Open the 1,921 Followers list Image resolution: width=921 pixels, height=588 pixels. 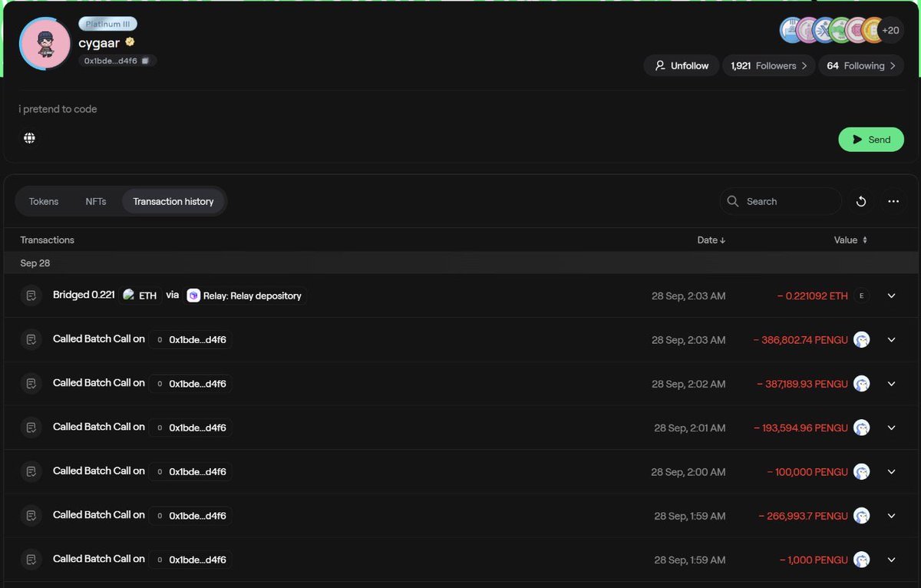[769, 66]
